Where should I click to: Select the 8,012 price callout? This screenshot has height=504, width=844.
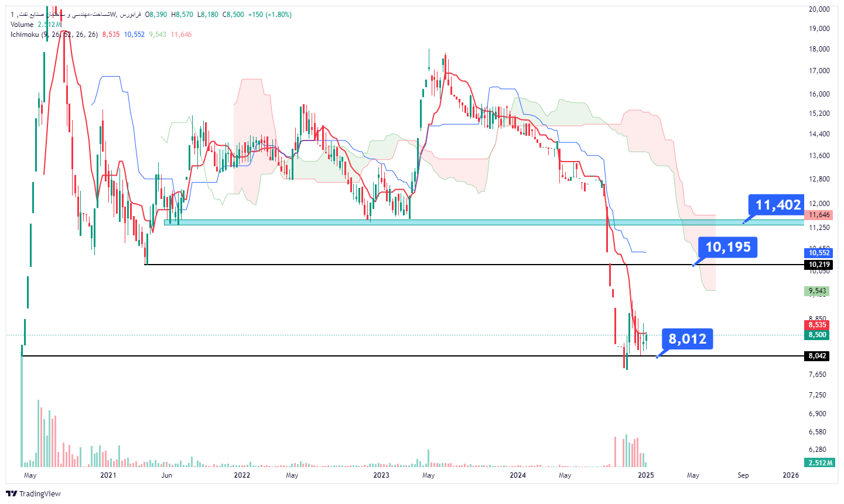coord(688,339)
